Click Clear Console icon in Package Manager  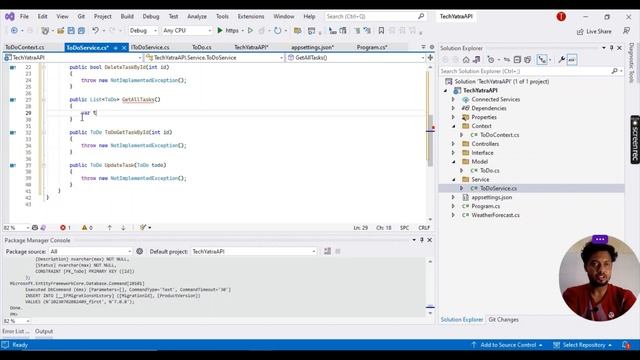(x=327, y=251)
